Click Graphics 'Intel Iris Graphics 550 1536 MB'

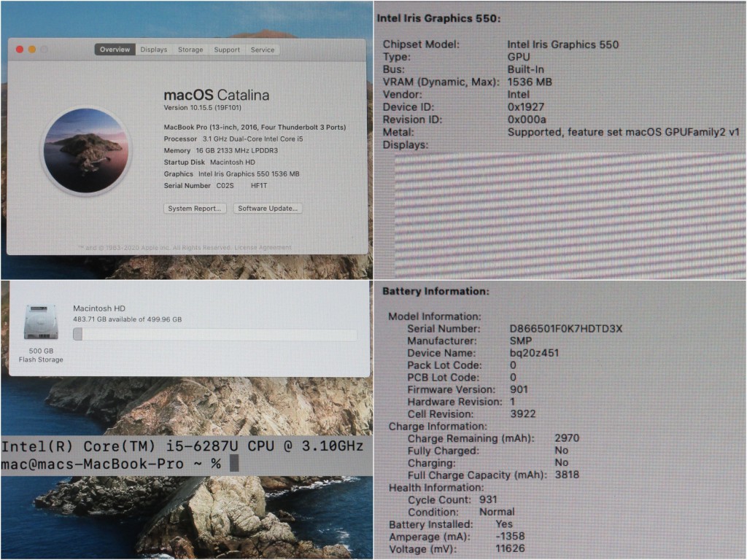click(249, 174)
